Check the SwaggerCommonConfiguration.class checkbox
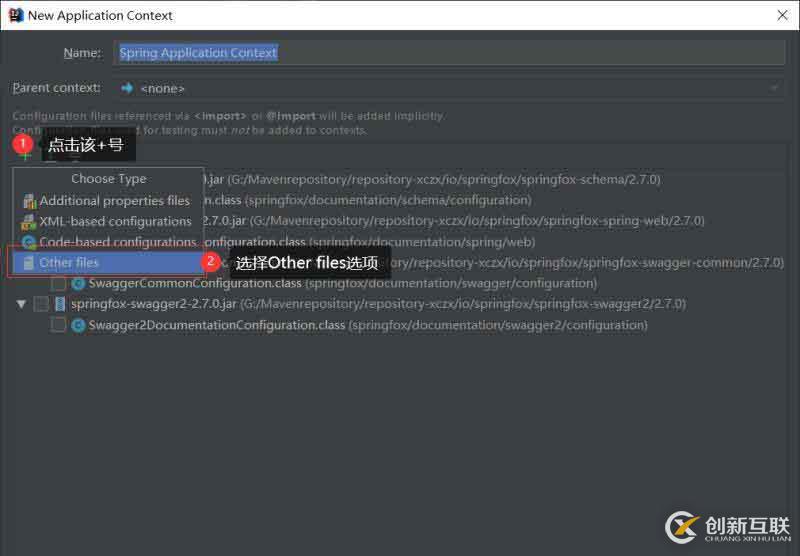Viewport: 800px width, 556px height. click(58, 283)
